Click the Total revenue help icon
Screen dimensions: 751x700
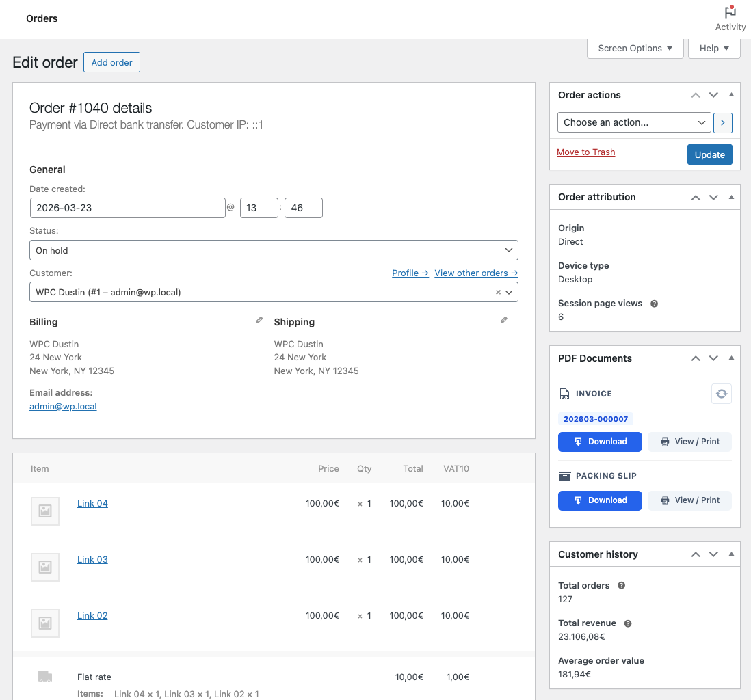click(628, 623)
